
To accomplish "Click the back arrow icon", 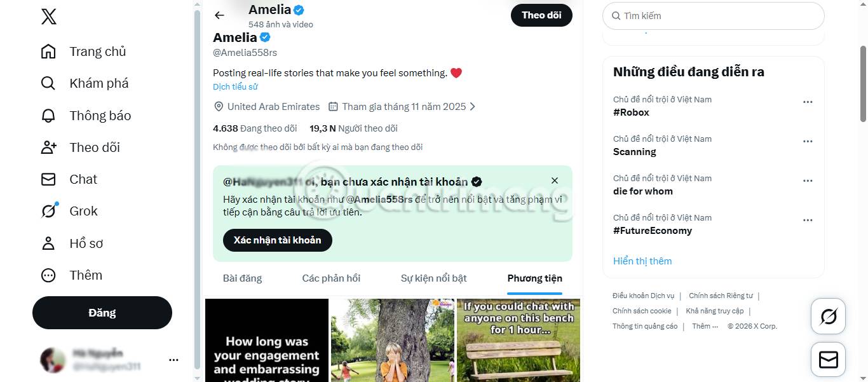I will 220,15.
